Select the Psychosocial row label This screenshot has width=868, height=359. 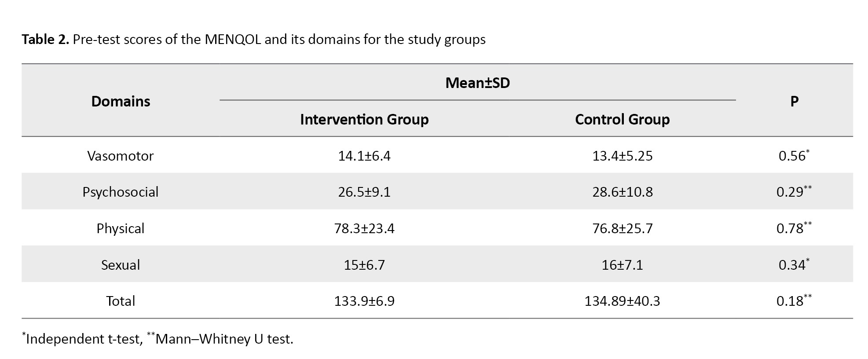[121, 192]
